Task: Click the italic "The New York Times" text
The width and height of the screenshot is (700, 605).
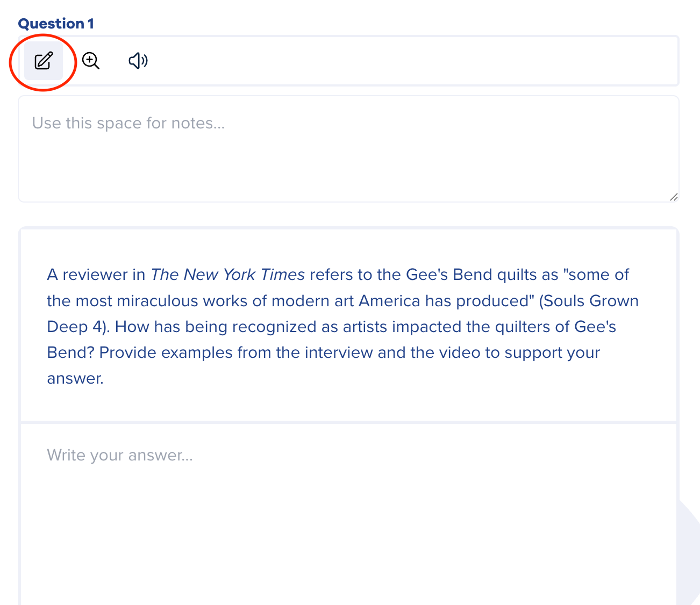Action: [x=227, y=275]
